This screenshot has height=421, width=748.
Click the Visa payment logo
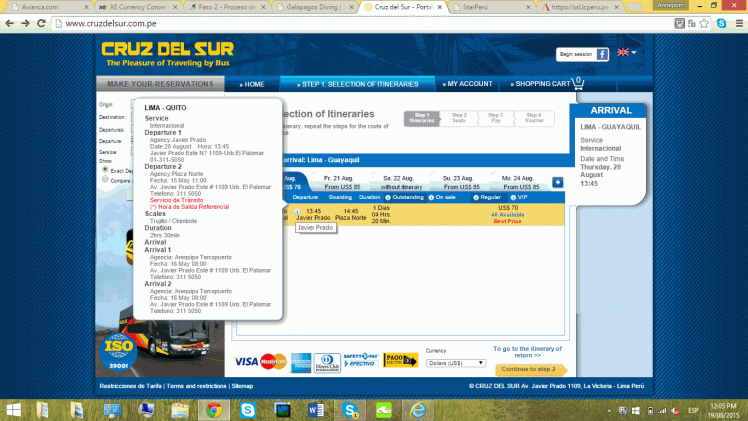pyautogui.click(x=246, y=362)
